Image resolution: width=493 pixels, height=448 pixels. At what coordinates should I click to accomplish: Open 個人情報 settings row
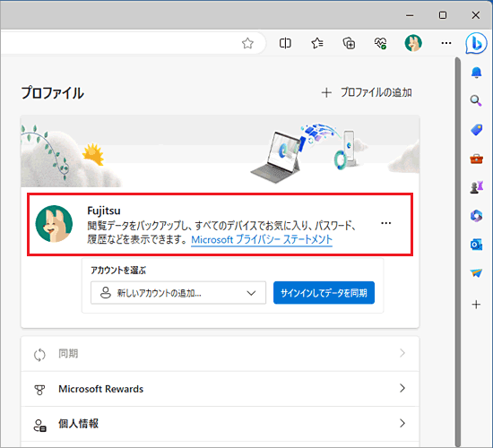tap(220, 424)
